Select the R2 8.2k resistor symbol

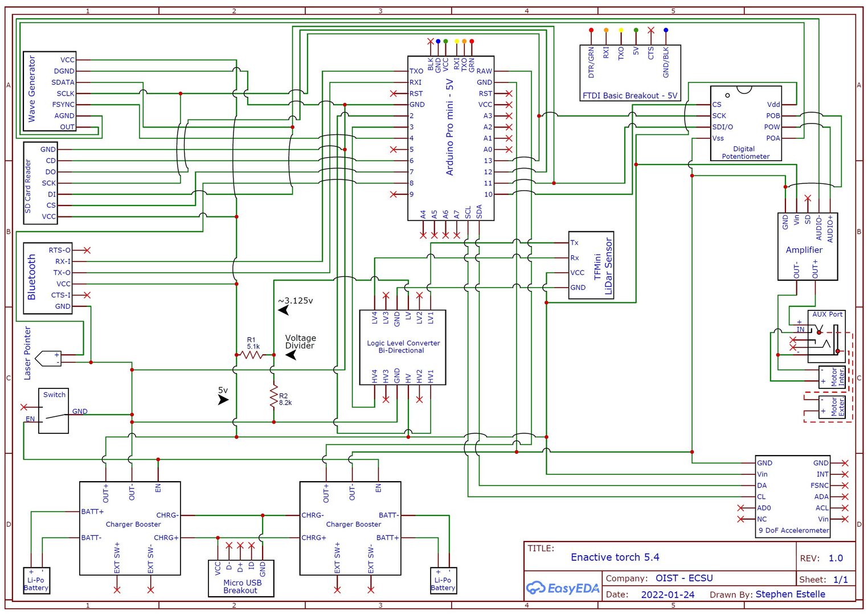click(274, 395)
